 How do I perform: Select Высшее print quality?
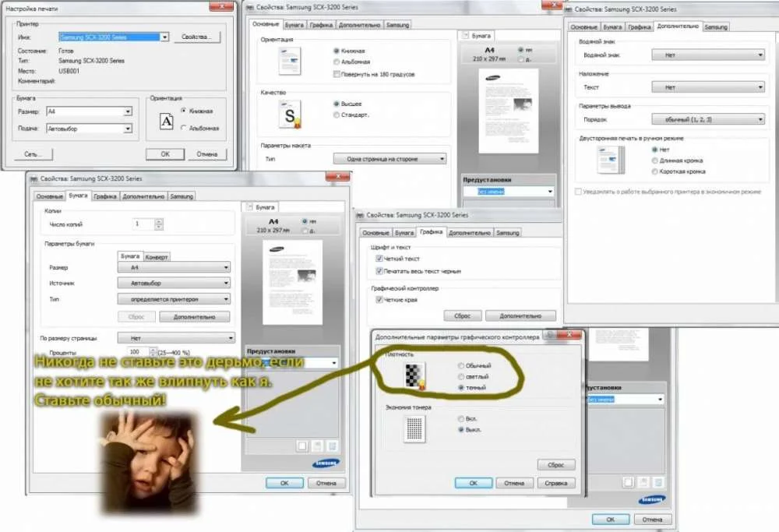[x=337, y=104]
